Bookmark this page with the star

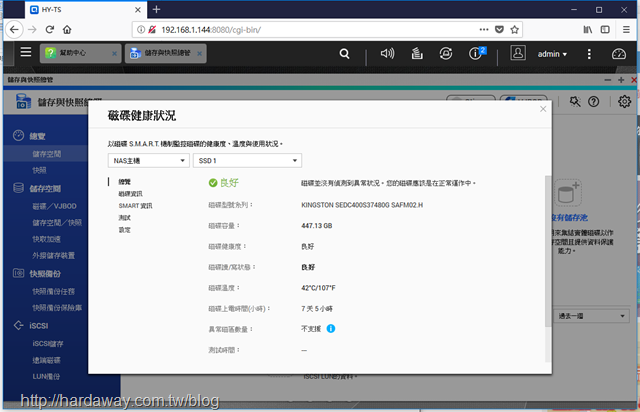(515, 29)
